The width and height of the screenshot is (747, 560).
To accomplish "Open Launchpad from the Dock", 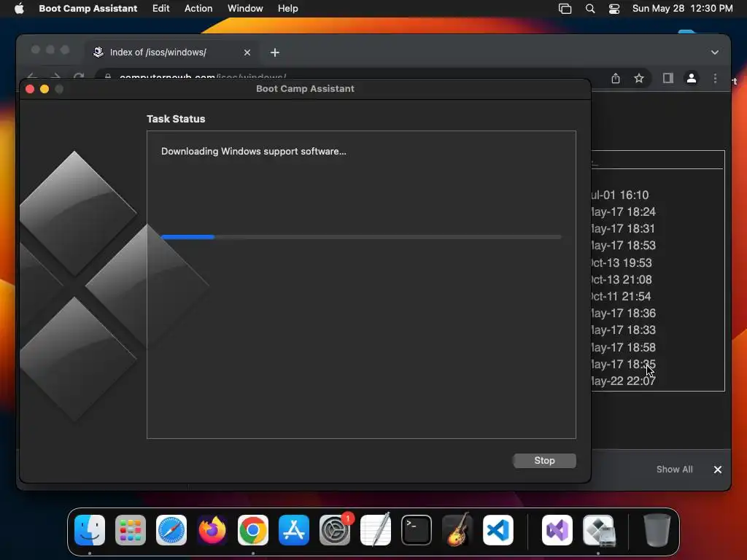I will (131, 530).
